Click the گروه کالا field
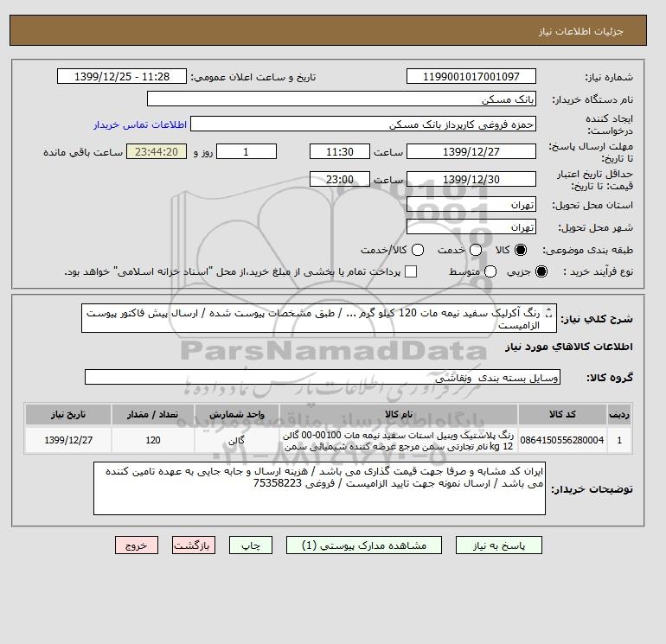 [x=323, y=377]
